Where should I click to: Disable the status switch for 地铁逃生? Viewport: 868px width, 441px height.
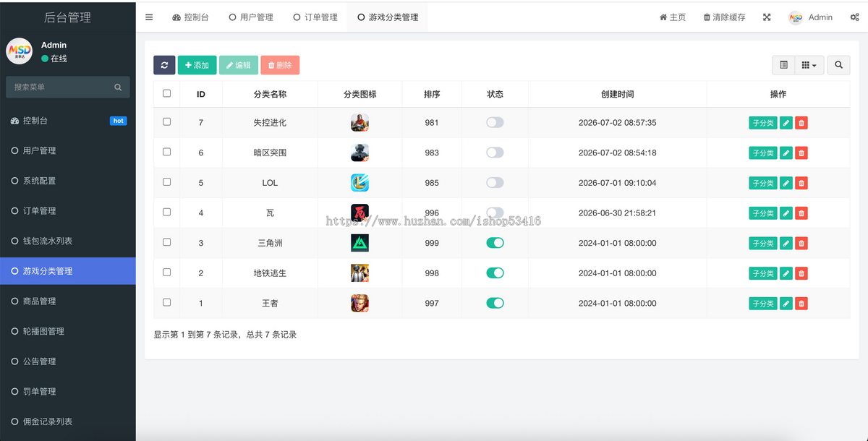click(x=495, y=273)
